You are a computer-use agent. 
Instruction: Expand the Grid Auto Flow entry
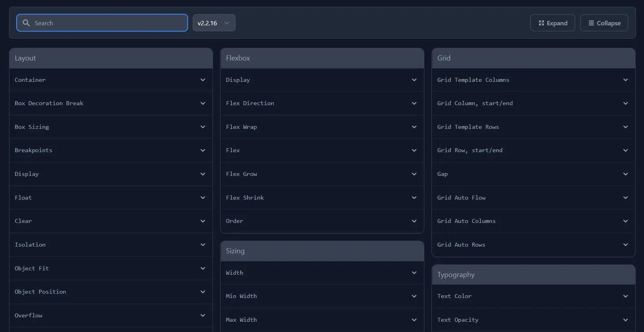click(533, 198)
